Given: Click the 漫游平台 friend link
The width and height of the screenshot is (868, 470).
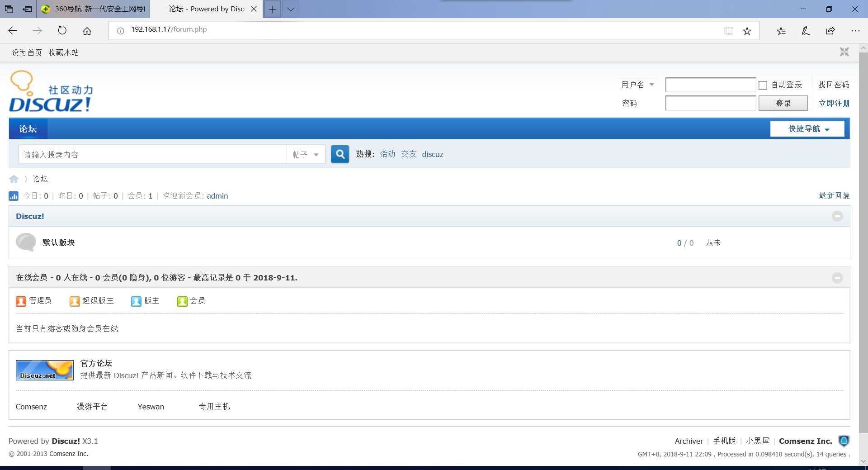Looking at the screenshot, I should (92, 407).
